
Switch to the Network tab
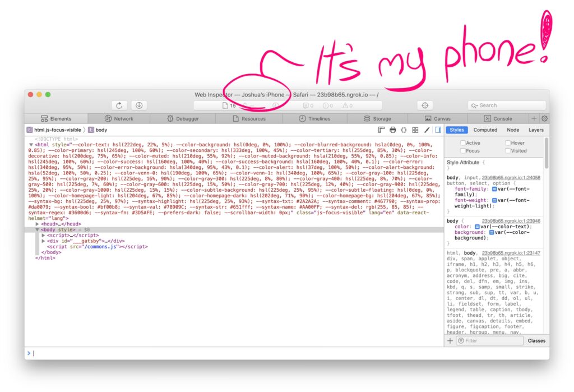tap(119, 119)
